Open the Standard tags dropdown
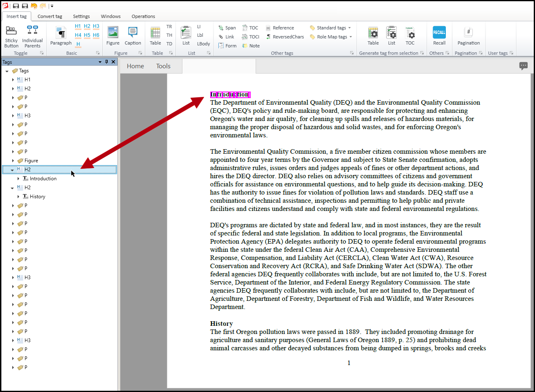Image resolution: width=535 pixels, height=392 pixels. click(x=330, y=28)
